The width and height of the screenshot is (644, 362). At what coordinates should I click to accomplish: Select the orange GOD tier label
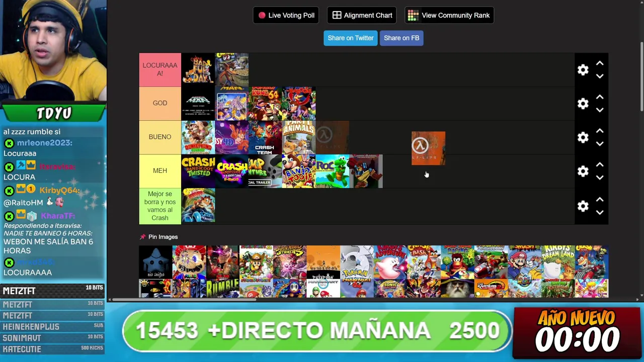click(x=160, y=103)
